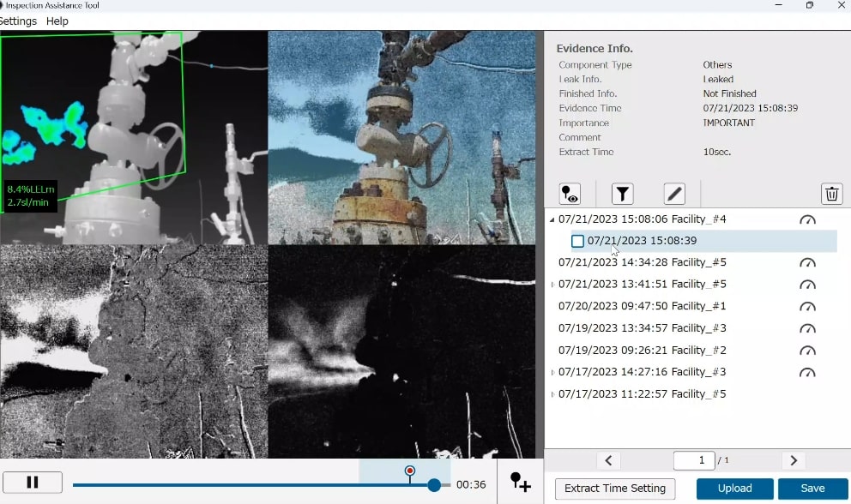Image resolution: width=851 pixels, height=504 pixels.
Task: Collapse the 07/21/2023 15:08:06 Facility_#4 entry
Action: pyautogui.click(x=552, y=220)
